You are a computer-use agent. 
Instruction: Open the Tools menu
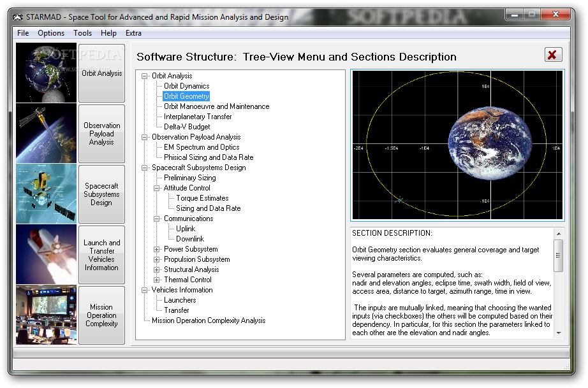pyautogui.click(x=82, y=33)
